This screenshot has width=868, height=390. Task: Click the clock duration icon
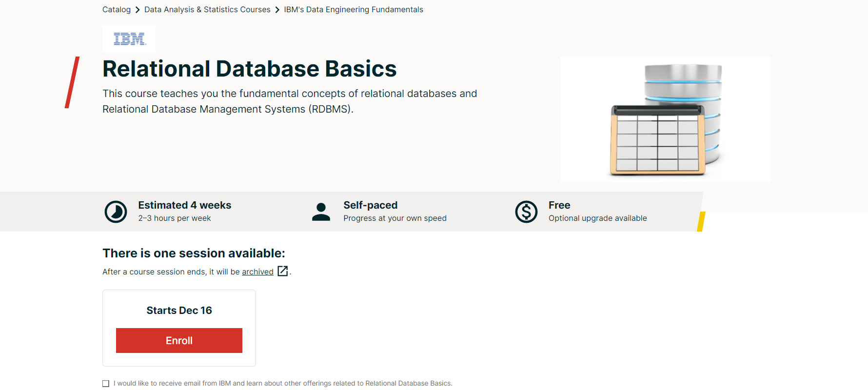(x=116, y=212)
